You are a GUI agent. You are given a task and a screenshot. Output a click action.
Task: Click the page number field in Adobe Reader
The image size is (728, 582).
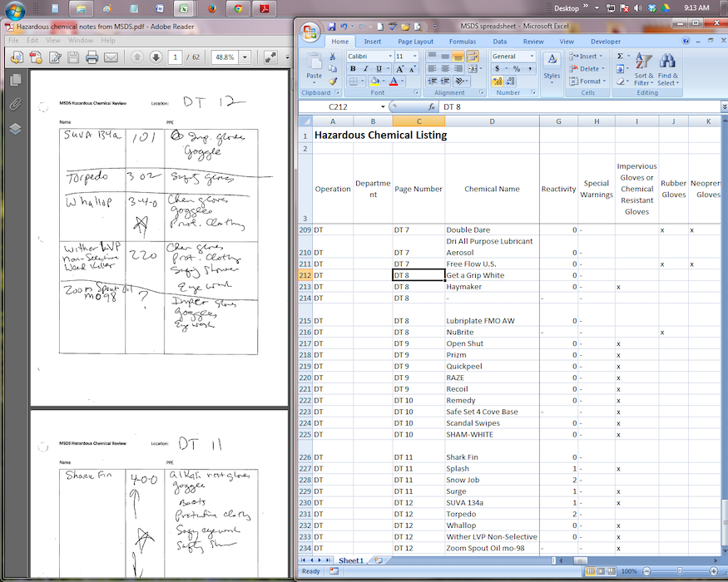175,57
